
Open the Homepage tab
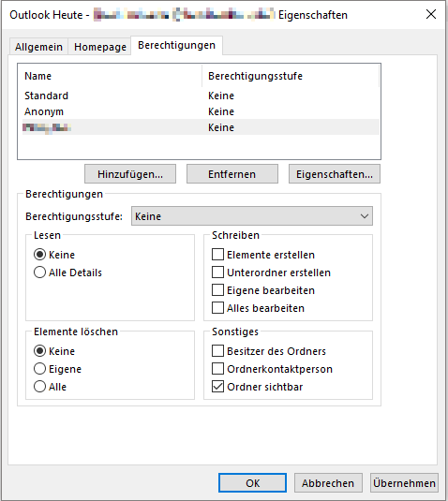tap(99, 47)
